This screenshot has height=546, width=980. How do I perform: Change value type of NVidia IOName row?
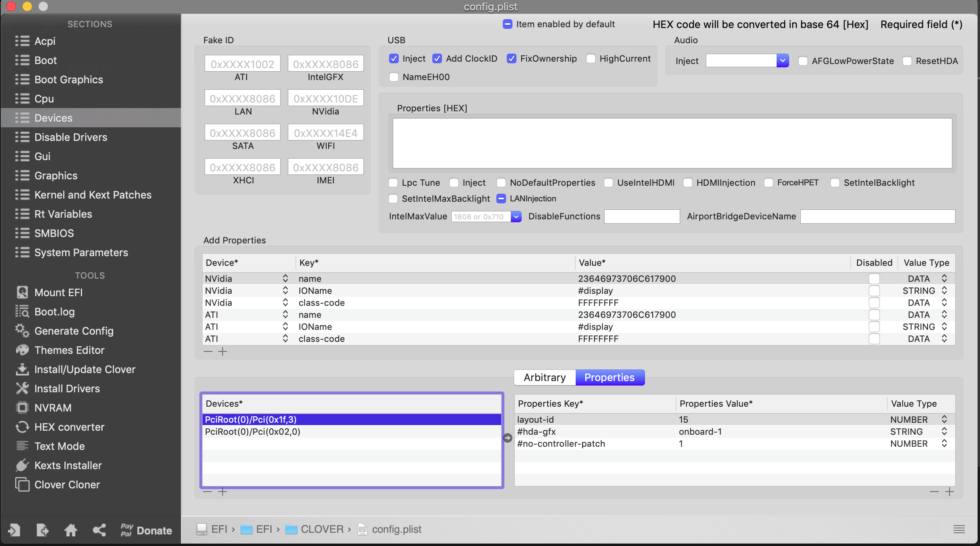pyautogui.click(x=944, y=291)
